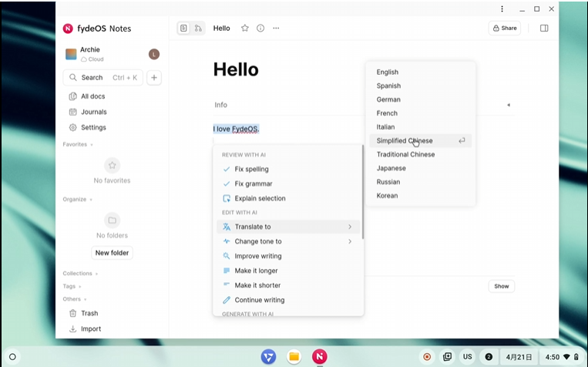
Task: Switch to edgeless mode icon
Action: coord(198,29)
